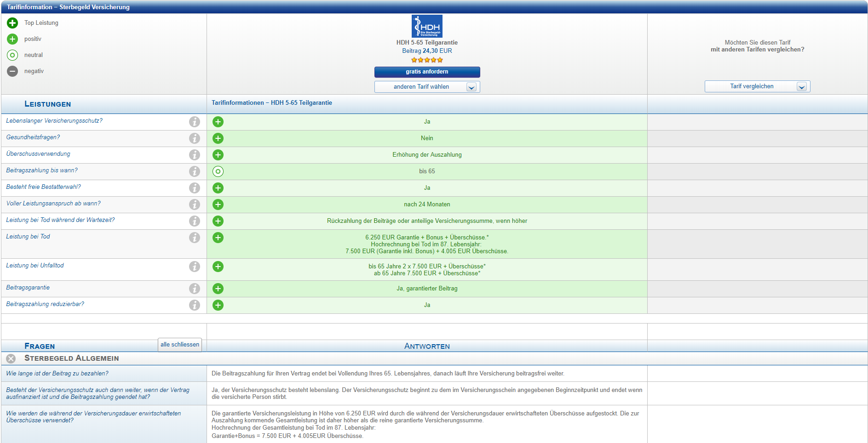
Task: Click info icon next to Überschussverwendung
Action: click(195, 155)
